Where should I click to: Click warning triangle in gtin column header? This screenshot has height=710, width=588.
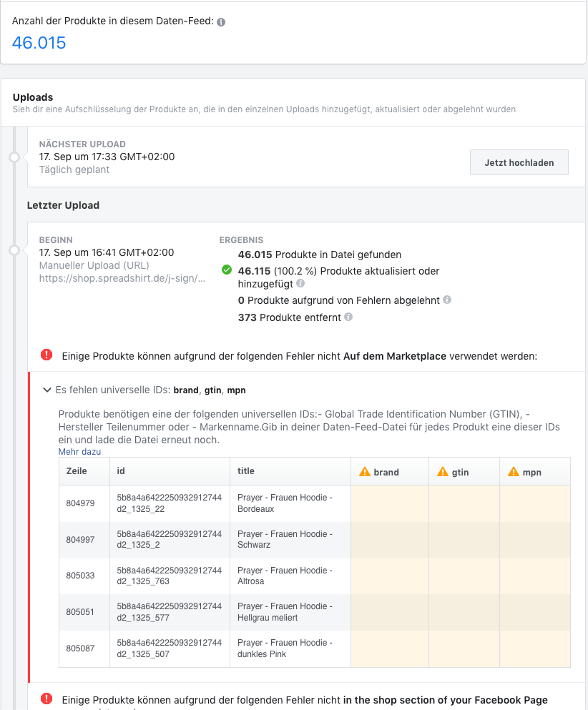444,472
